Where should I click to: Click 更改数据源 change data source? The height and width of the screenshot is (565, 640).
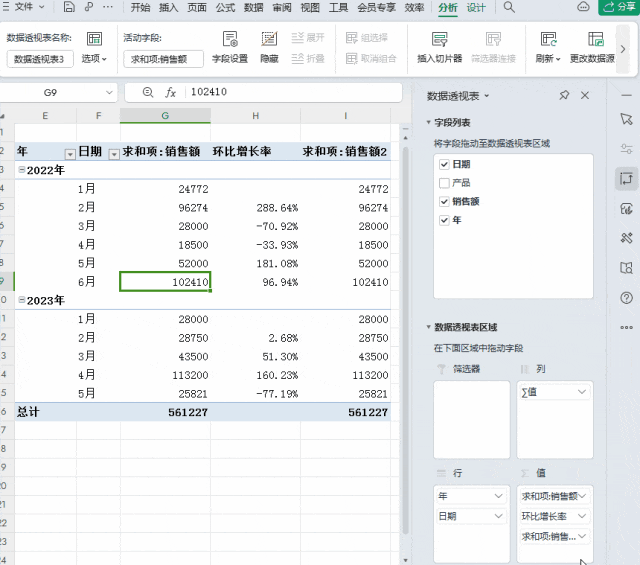pyautogui.click(x=592, y=48)
